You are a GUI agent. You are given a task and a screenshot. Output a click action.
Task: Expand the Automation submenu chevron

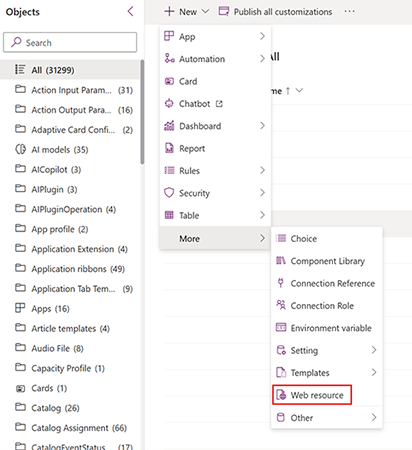pyautogui.click(x=262, y=58)
